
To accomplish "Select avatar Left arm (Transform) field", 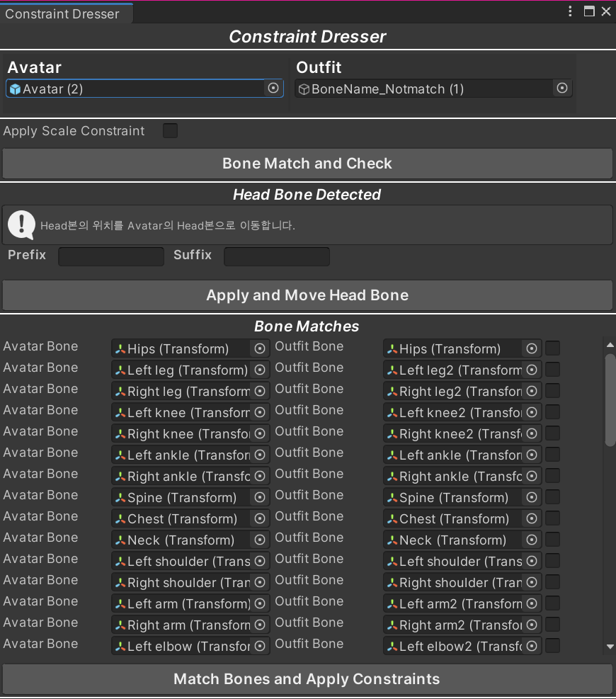I will [x=190, y=603].
